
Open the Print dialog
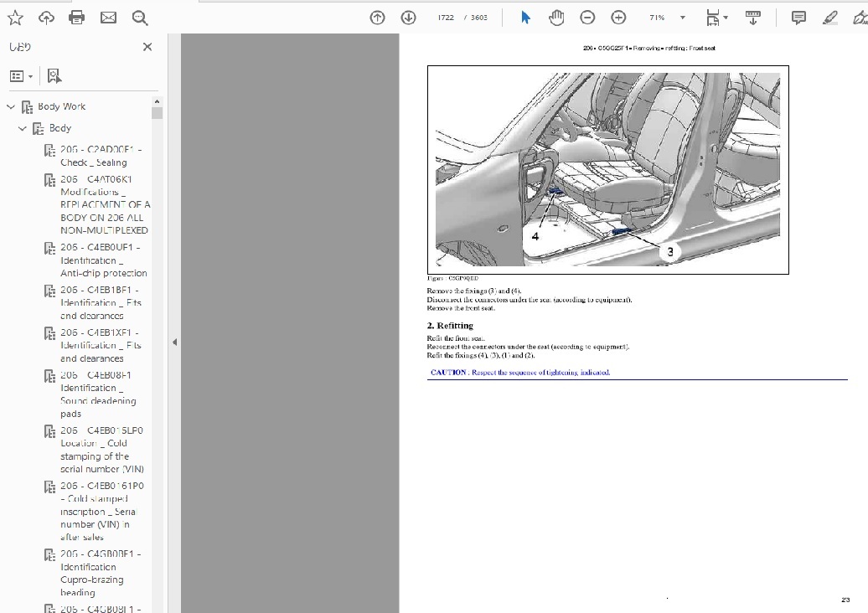pos(76,17)
